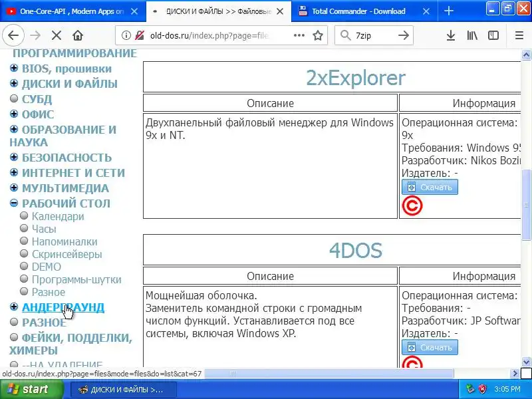This screenshot has width=532, height=399.
Task: Expand the ДИСКИ И ФАЙЛЫ category
Action: tap(14, 84)
